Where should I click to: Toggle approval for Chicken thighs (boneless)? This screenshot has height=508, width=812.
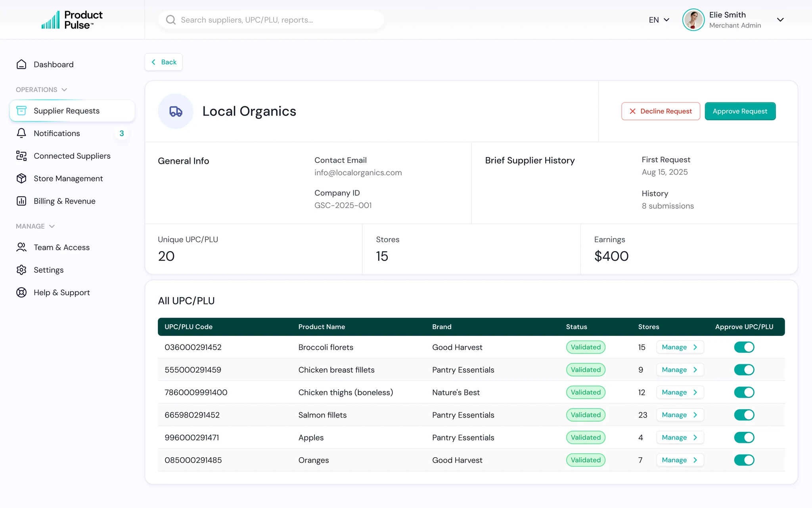[744, 393]
